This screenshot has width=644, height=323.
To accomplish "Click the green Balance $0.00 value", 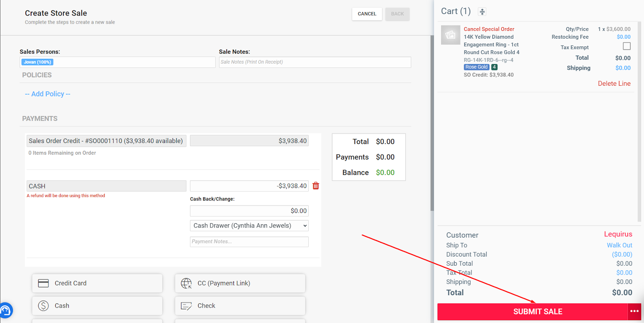I will pos(385,172).
